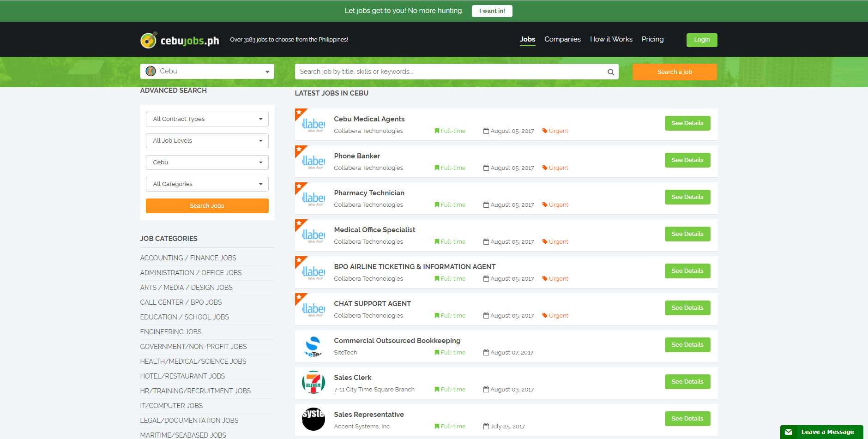Open EDUCATION / SCHOOL JOBS category
This screenshot has height=439, width=868.
point(185,317)
